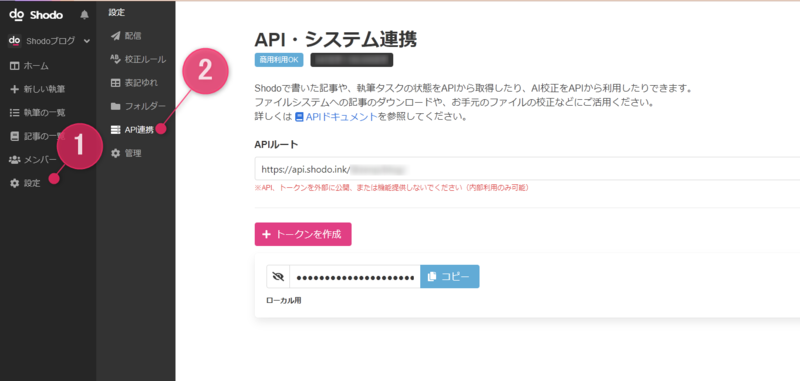Click the ホーム layout icon
The height and width of the screenshot is (381, 800).
click(14, 66)
